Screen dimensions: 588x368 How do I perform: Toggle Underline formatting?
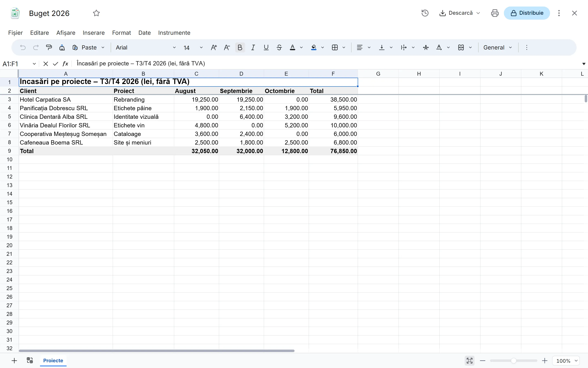(266, 47)
